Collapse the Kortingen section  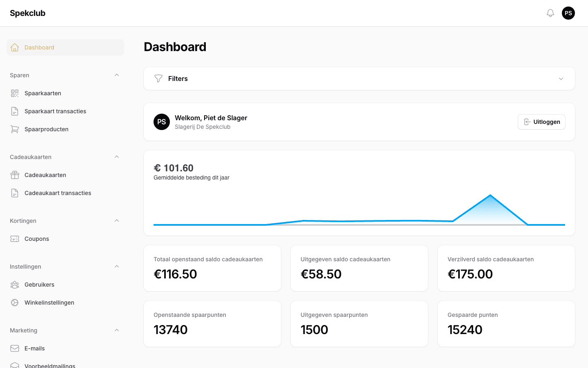pos(117,221)
